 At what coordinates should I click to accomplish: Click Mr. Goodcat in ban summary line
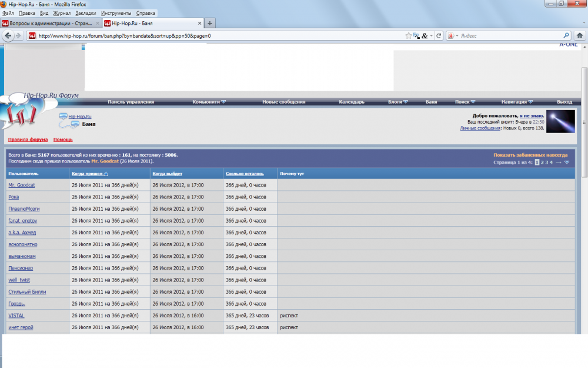point(105,161)
